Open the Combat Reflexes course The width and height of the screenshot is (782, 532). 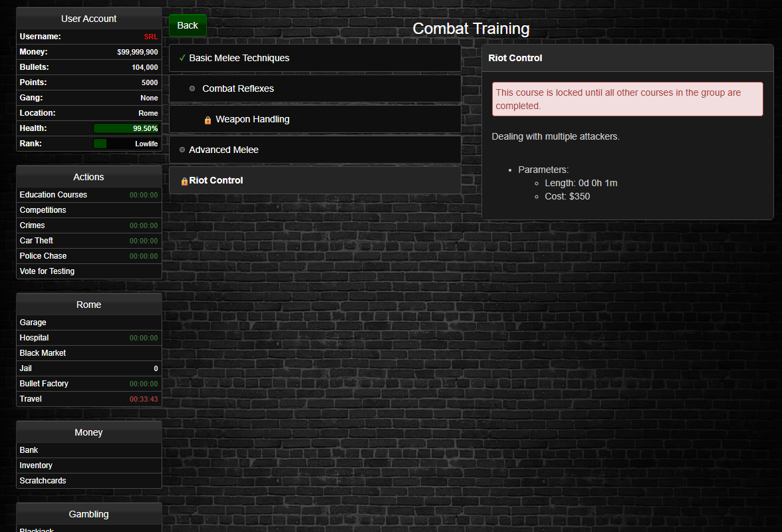238,88
